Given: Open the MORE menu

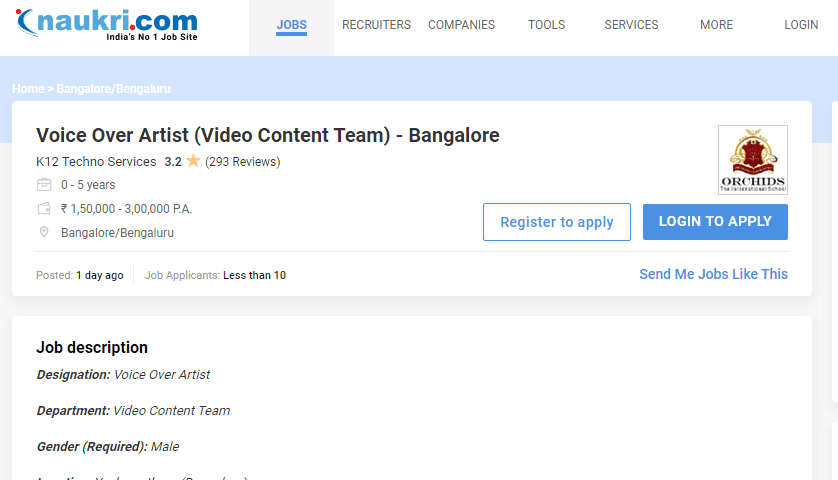Looking at the screenshot, I should (716, 25).
